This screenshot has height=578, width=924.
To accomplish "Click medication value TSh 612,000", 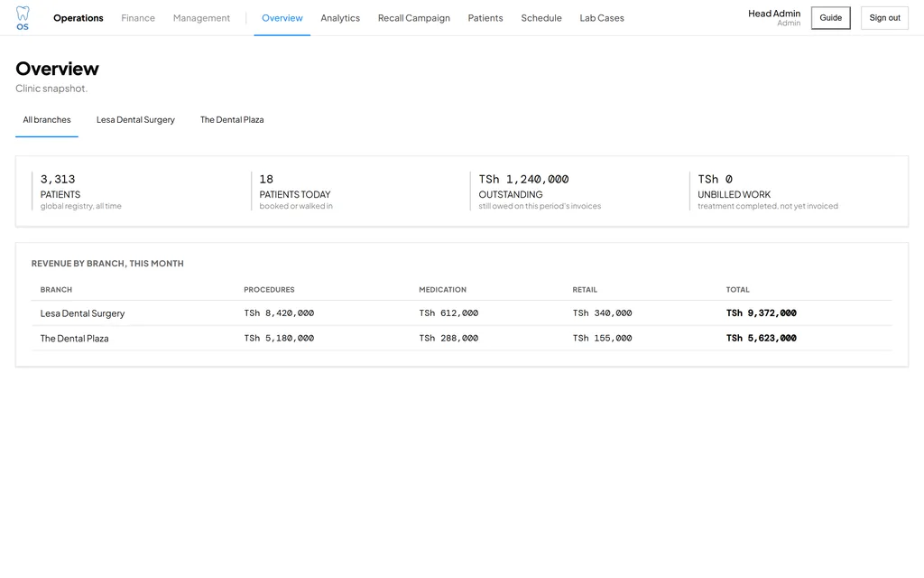I will point(448,313).
